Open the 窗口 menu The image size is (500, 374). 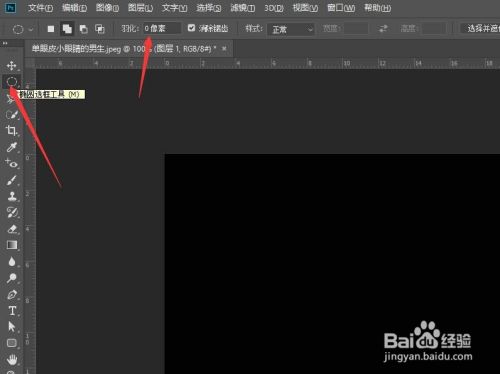(341, 8)
